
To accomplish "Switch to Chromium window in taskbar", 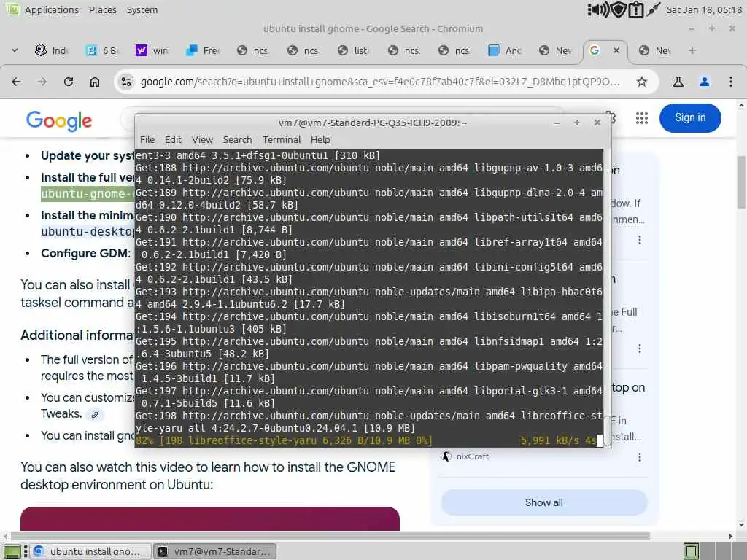I will pos(90,551).
